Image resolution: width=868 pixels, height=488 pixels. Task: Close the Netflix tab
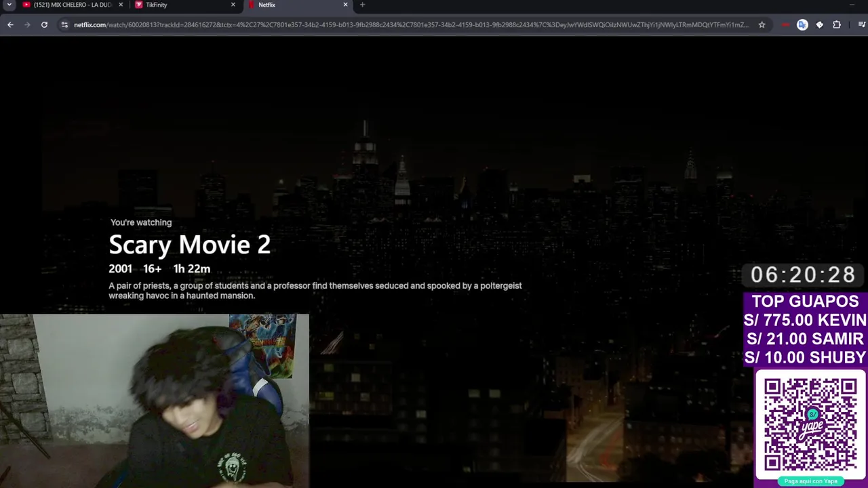pyautogui.click(x=345, y=5)
